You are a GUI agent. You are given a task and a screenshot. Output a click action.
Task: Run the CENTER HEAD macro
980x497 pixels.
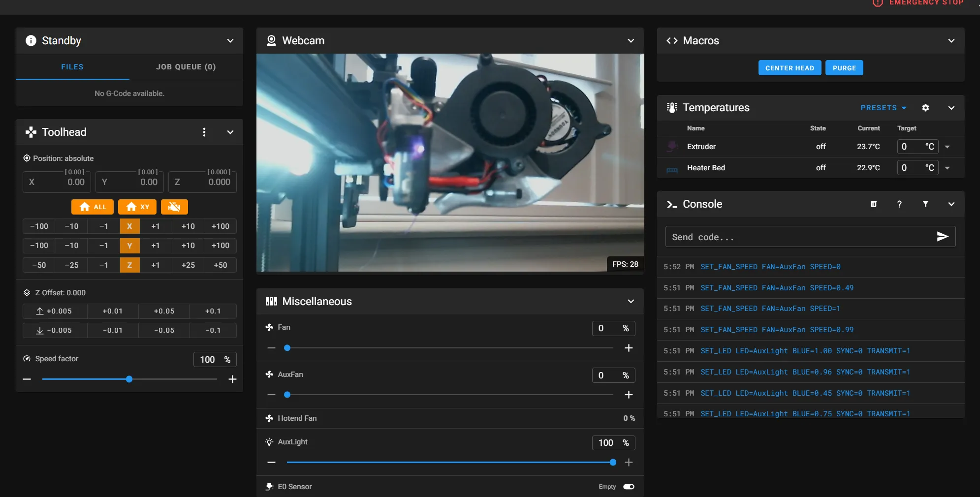tap(790, 68)
